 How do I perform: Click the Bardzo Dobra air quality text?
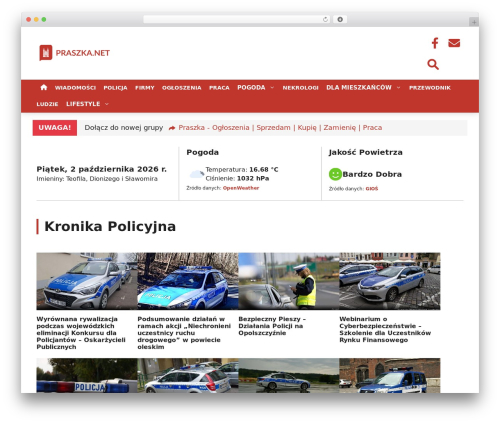coord(372,174)
